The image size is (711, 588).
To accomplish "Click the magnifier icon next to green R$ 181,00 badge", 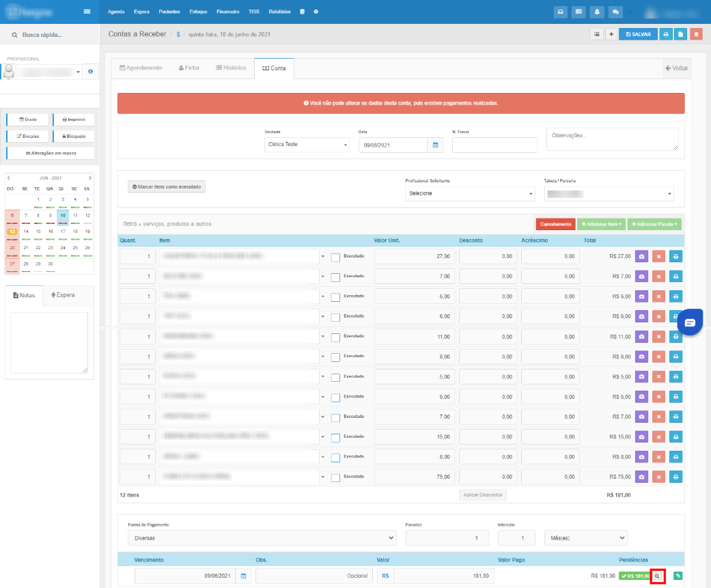I will click(x=658, y=576).
